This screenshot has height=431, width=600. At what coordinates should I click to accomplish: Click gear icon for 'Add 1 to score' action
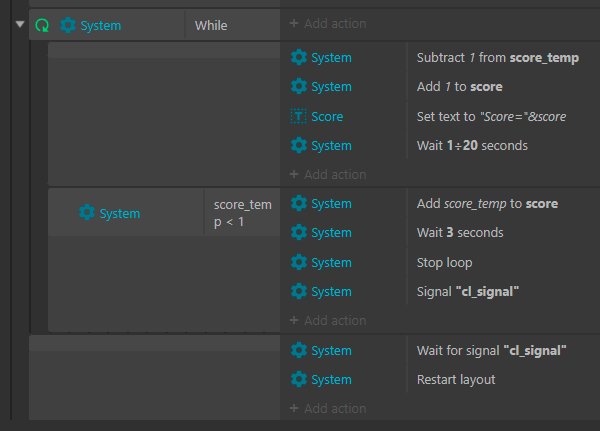coord(298,87)
